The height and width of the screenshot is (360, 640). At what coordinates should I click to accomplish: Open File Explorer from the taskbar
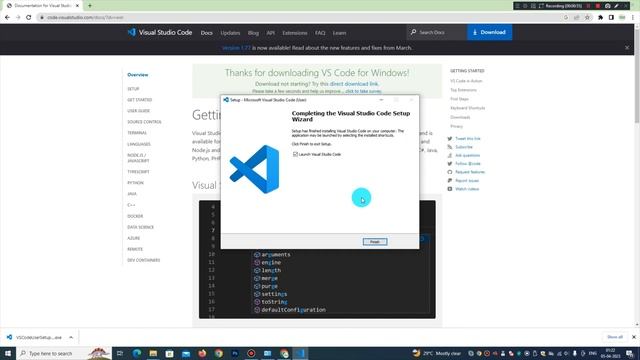point(153,353)
